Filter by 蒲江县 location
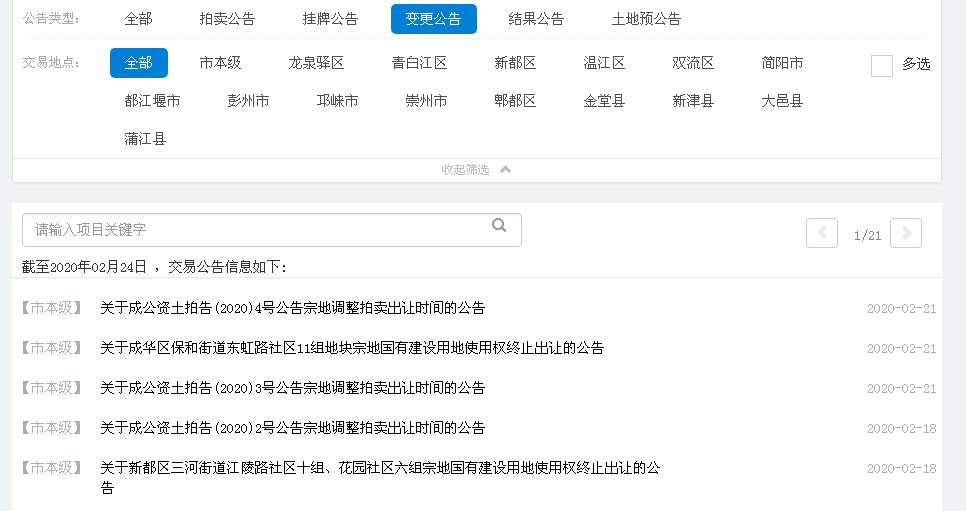The image size is (966, 511). tap(145, 139)
